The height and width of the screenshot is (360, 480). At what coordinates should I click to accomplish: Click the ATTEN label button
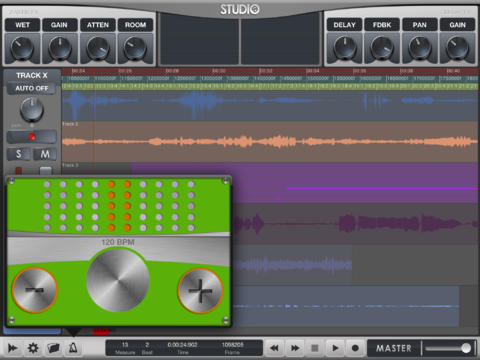(98, 25)
